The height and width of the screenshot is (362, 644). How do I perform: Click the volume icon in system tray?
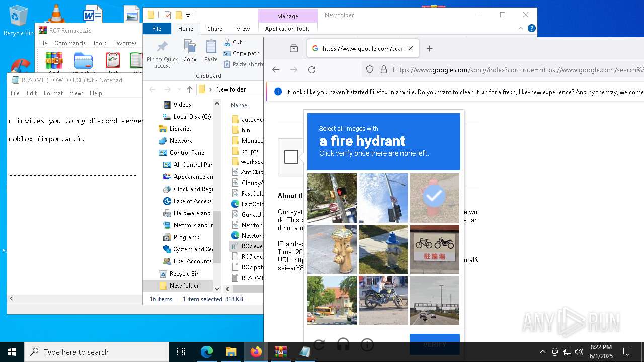point(579,352)
